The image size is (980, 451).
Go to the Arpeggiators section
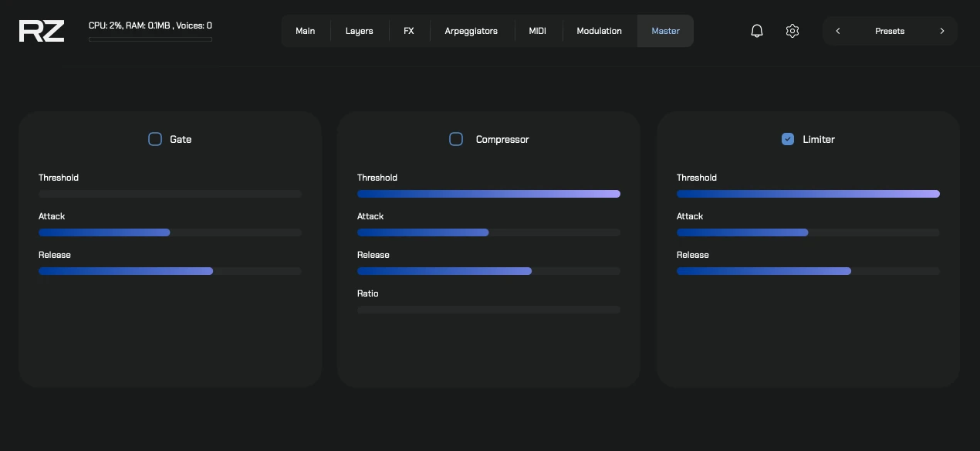point(471,31)
